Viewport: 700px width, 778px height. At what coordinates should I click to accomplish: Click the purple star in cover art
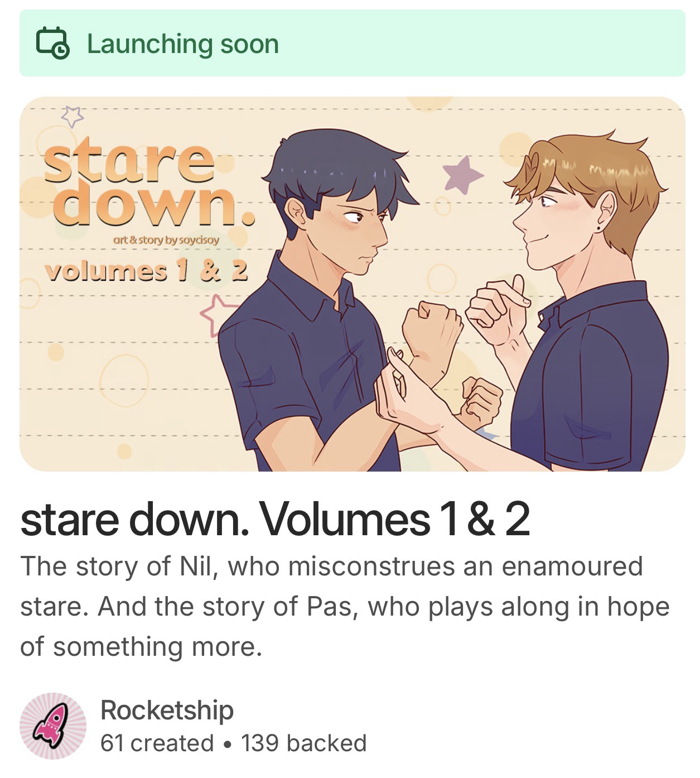point(463,175)
